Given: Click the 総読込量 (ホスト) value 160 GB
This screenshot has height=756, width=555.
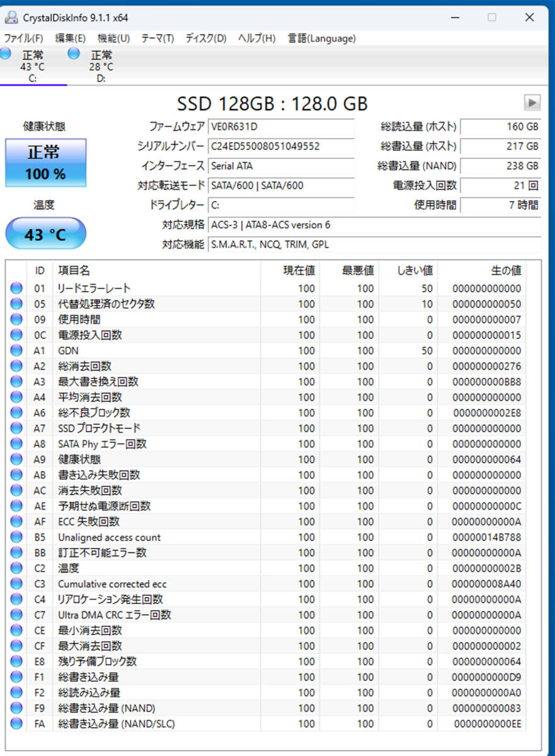Looking at the screenshot, I should coord(500,127).
